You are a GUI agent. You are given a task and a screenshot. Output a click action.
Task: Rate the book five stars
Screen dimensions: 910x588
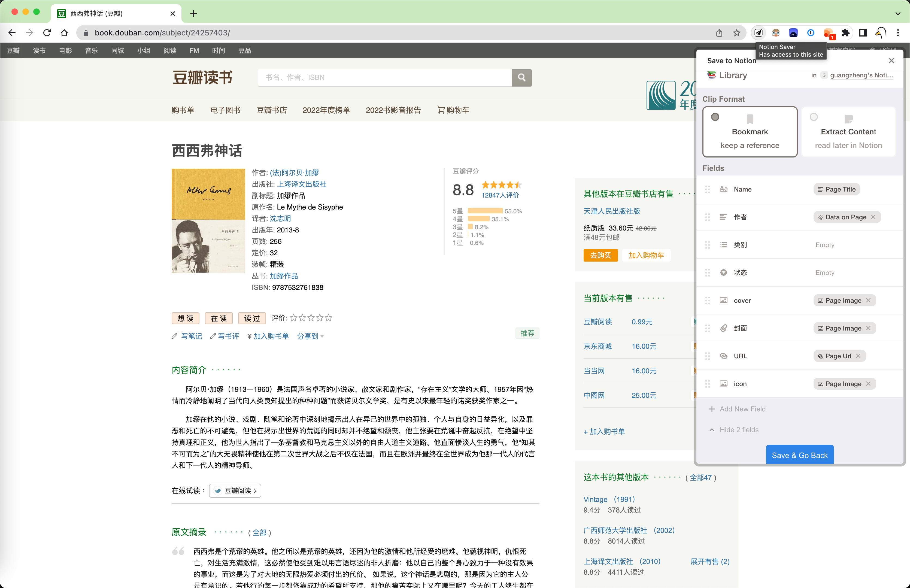point(329,318)
